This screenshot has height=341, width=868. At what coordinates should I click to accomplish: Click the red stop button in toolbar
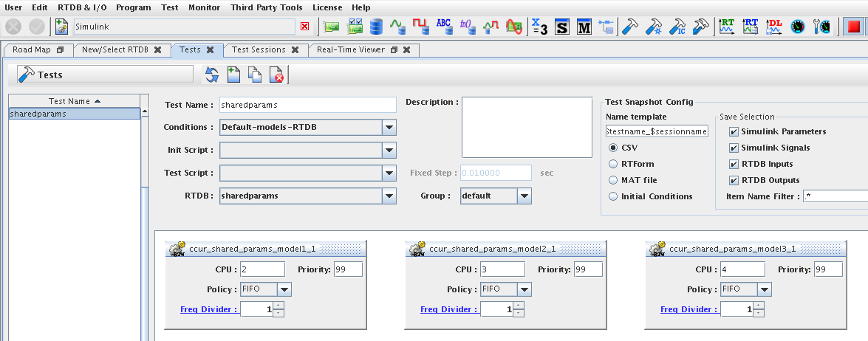854,27
